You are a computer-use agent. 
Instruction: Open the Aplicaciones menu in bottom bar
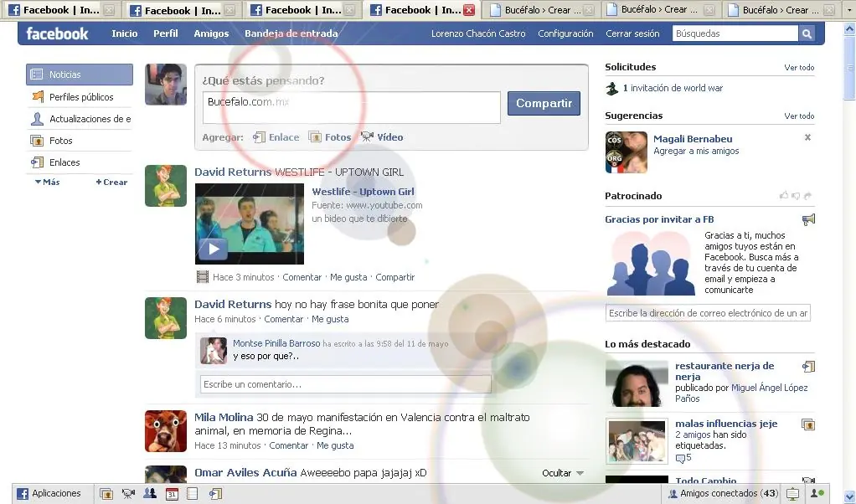tap(49, 494)
